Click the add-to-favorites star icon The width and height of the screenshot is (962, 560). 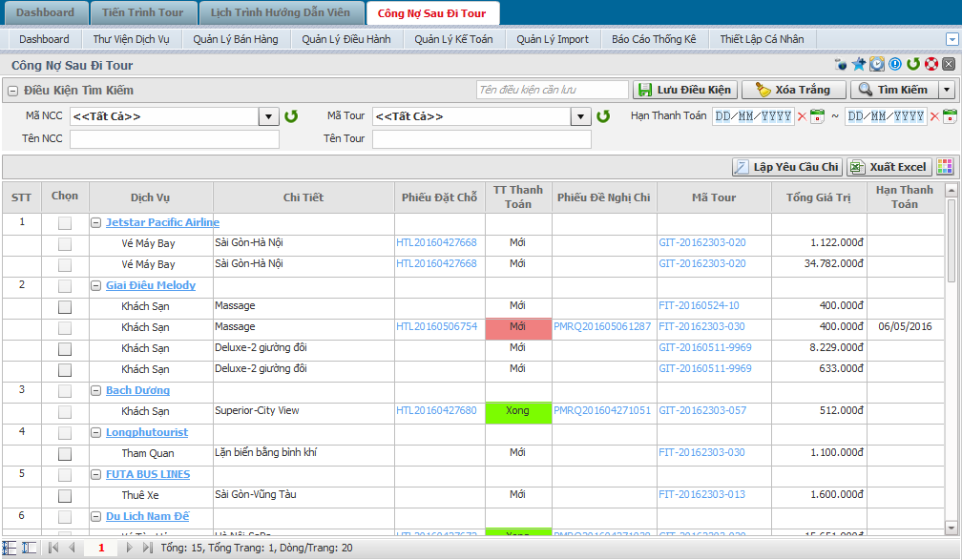point(859,65)
